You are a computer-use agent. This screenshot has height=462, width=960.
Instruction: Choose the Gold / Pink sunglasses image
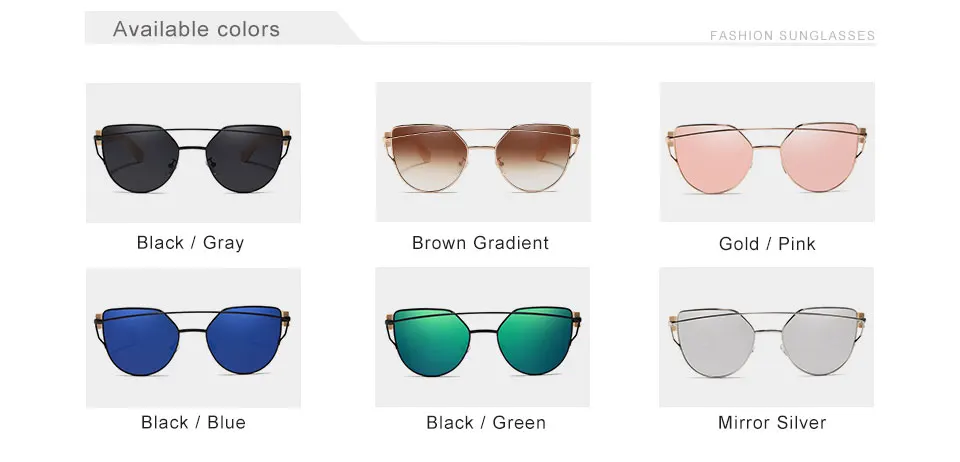(767, 152)
